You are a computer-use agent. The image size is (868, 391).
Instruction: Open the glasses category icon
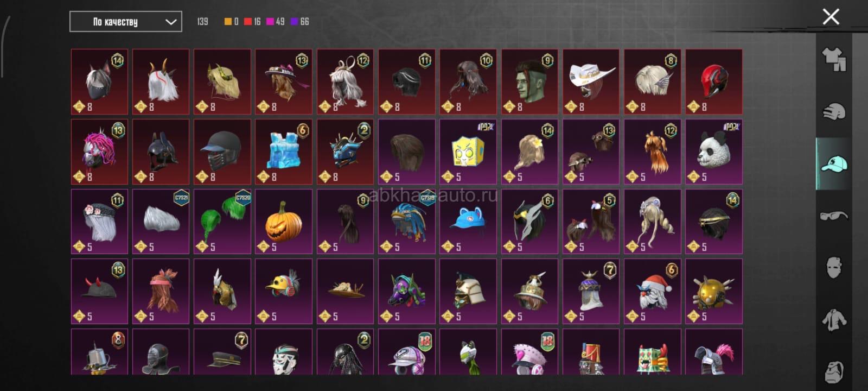834,216
